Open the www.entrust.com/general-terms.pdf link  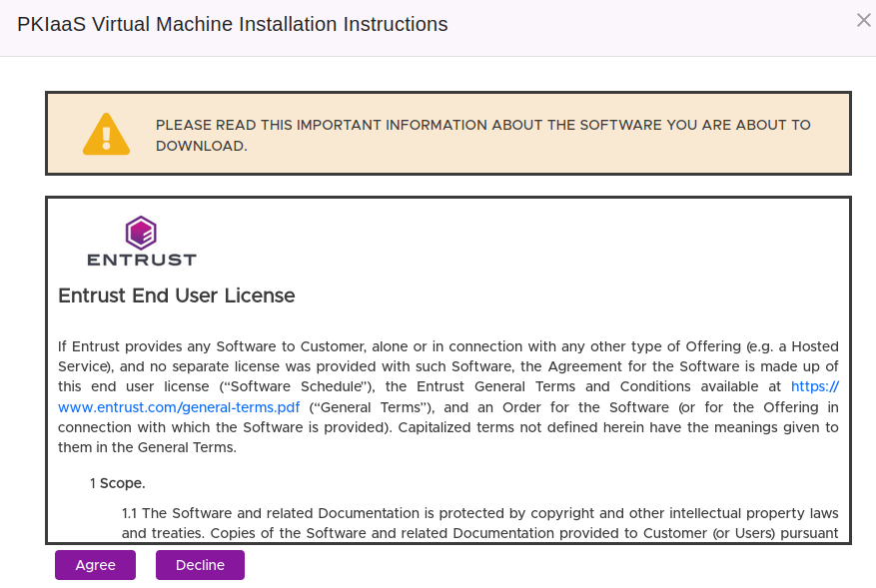(x=179, y=407)
